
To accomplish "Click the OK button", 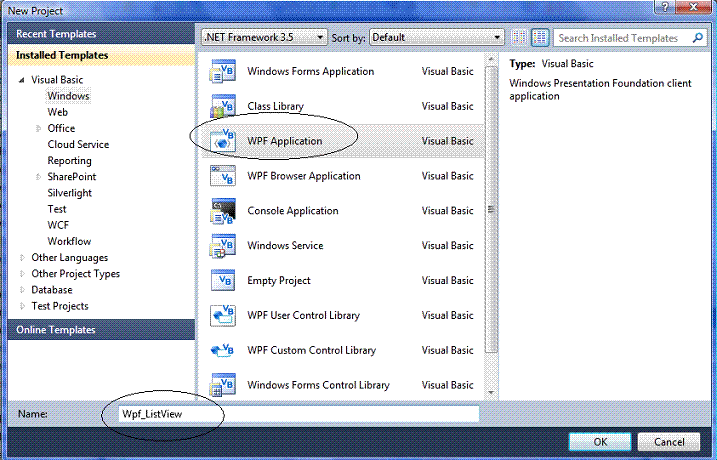I will click(x=600, y=442).
